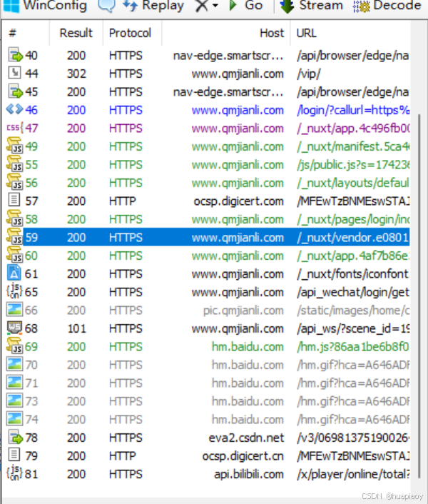This screenshot has height=504, width=428.
Task: Click the image icon of session 70
Action: click(x=14, y=364)
